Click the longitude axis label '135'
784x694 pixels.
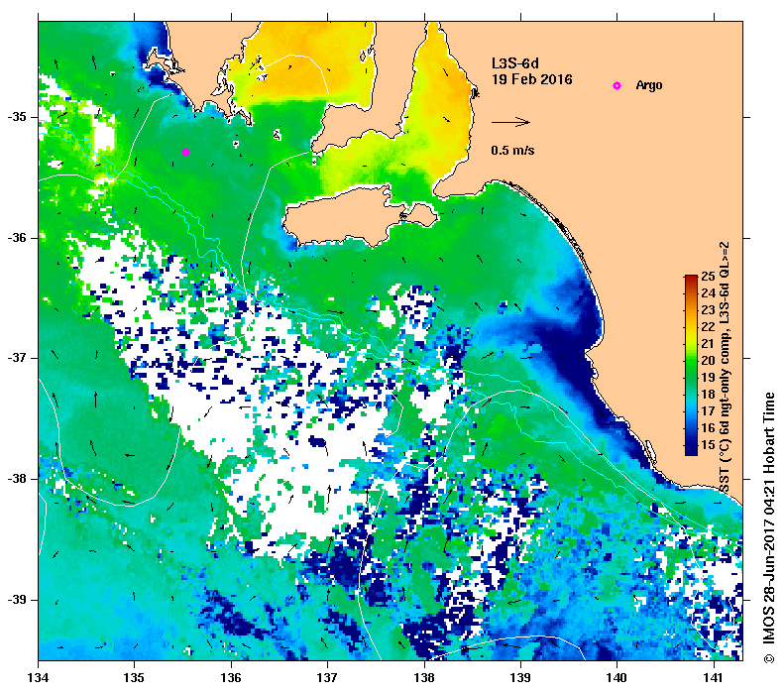[135, 678]
